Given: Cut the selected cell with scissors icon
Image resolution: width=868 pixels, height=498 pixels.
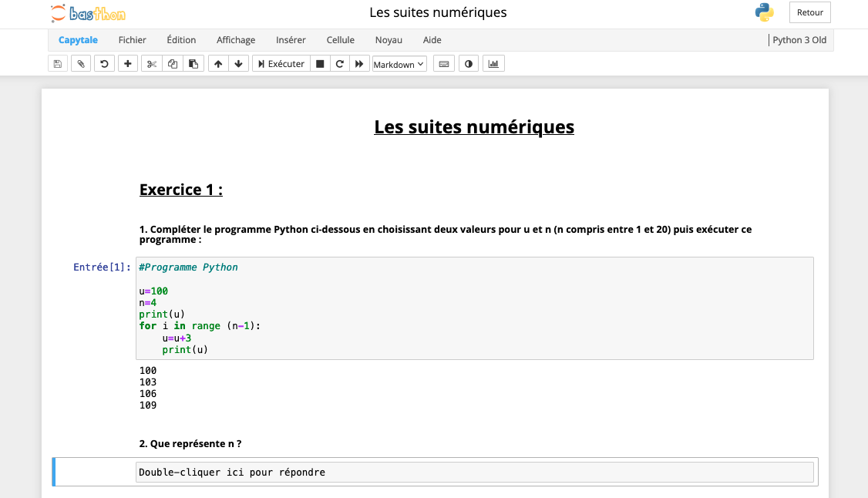Looking at the screenshot, I should pyautogui.click(x=152, y=64).
